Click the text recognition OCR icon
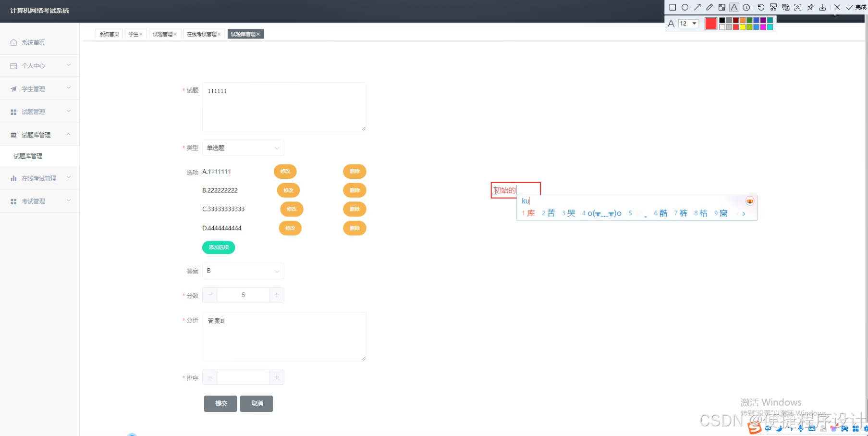The width and height of the screenshot is (868, 436). pos(798,7)
